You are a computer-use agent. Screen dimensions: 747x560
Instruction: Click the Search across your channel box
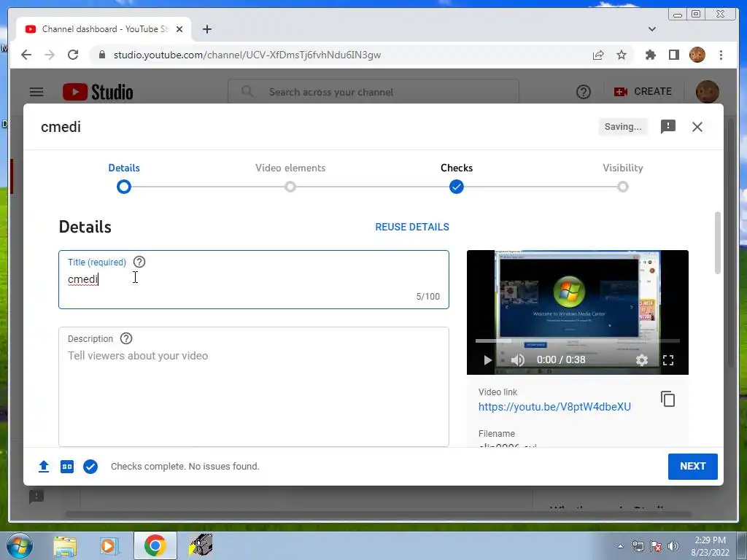point(373,92)
